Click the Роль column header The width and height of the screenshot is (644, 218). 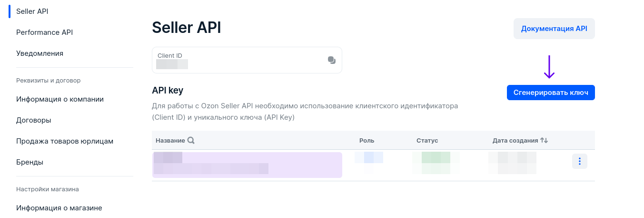pyautogui.click(x=367, y=141)
